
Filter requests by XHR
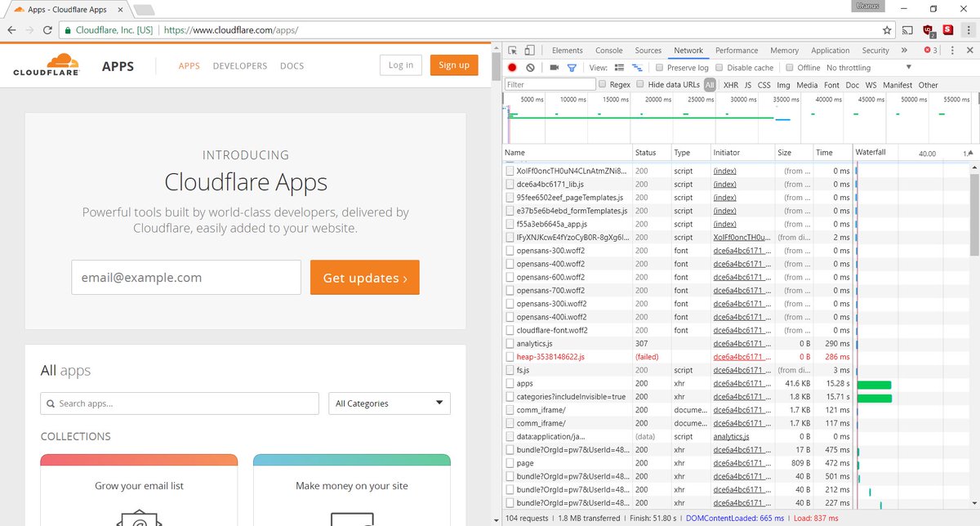click(731, 85)
